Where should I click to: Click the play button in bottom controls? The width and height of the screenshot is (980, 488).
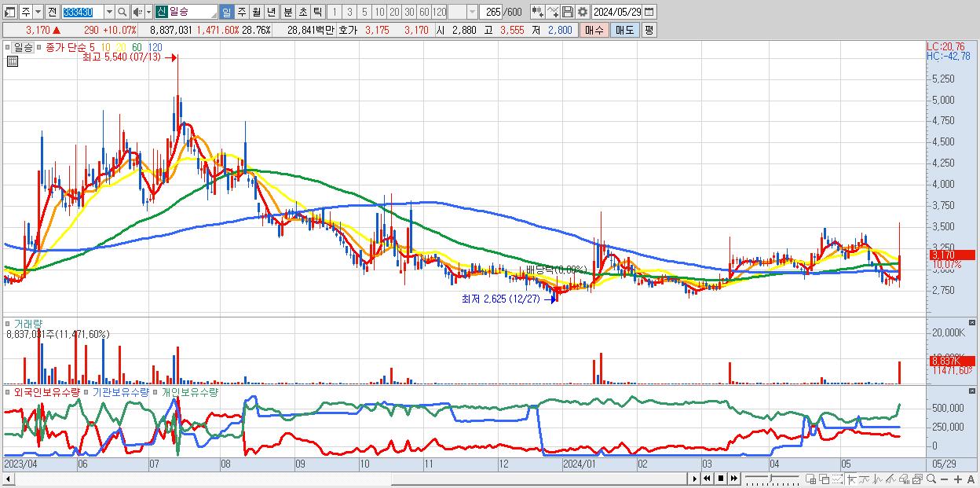point(695,479)
